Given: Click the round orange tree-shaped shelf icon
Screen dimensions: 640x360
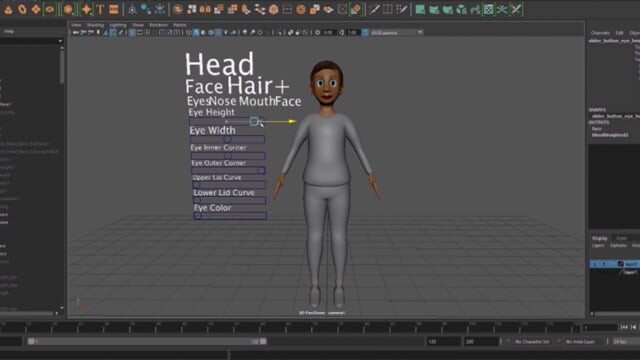Looking at the screenshot, I should point(273,9).
